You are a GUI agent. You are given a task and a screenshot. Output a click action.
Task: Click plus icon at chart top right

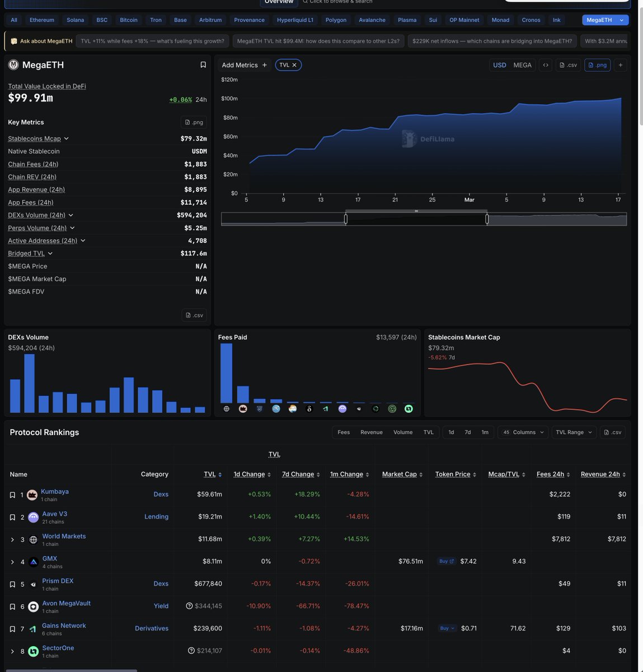[621, 65]
